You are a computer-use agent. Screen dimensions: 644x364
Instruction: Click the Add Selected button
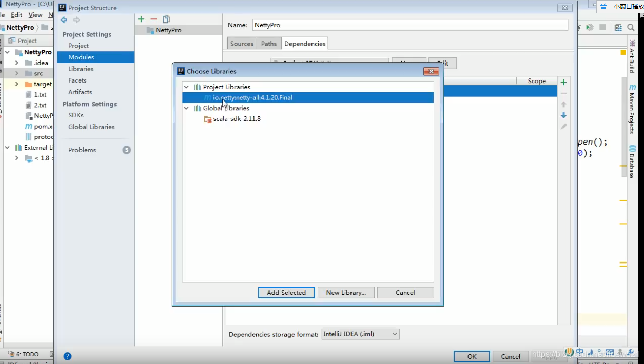(x=286, y=293)
